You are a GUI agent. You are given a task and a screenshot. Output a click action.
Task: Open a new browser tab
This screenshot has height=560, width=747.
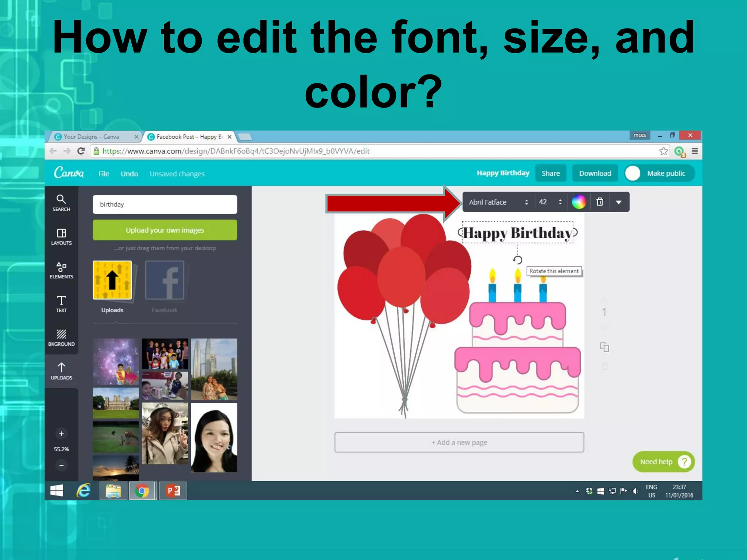tap(245, 137)
